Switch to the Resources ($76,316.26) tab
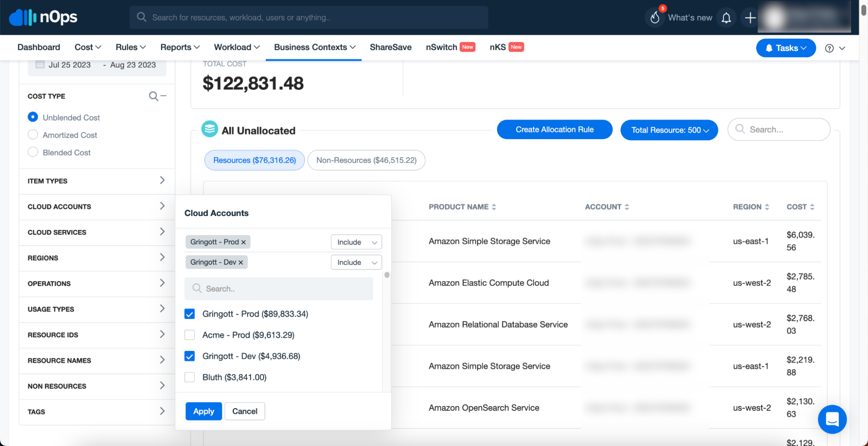This screenshot has height=446, width=868. click(x=254, y=160)
